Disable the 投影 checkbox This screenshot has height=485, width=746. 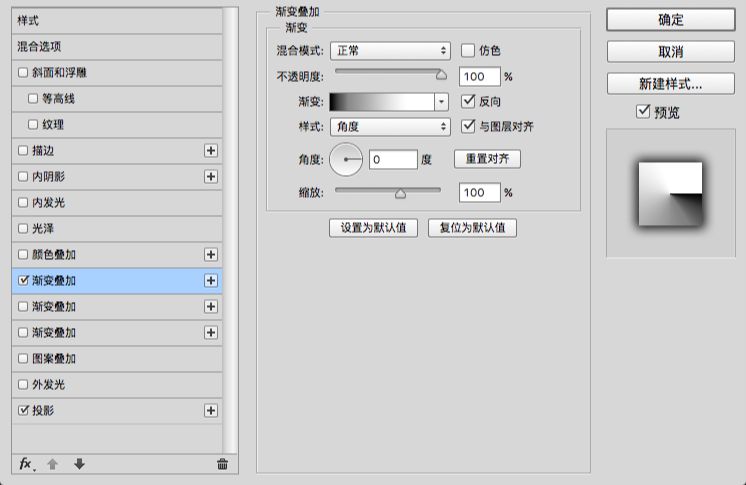[x=23, y=410]
